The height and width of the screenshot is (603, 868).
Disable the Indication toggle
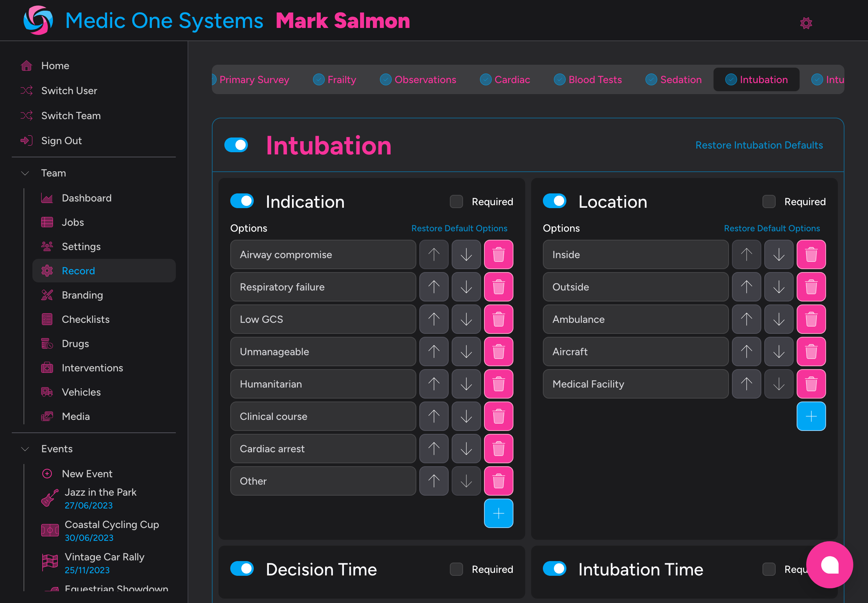pyautogui.click(x=242, y=201)
